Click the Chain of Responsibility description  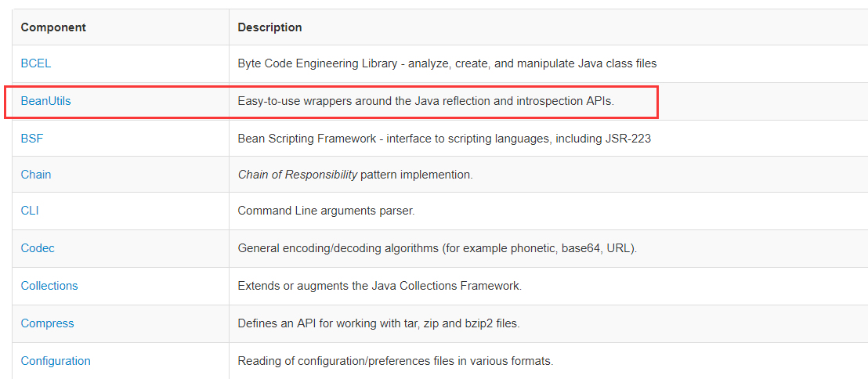[355, 175]
